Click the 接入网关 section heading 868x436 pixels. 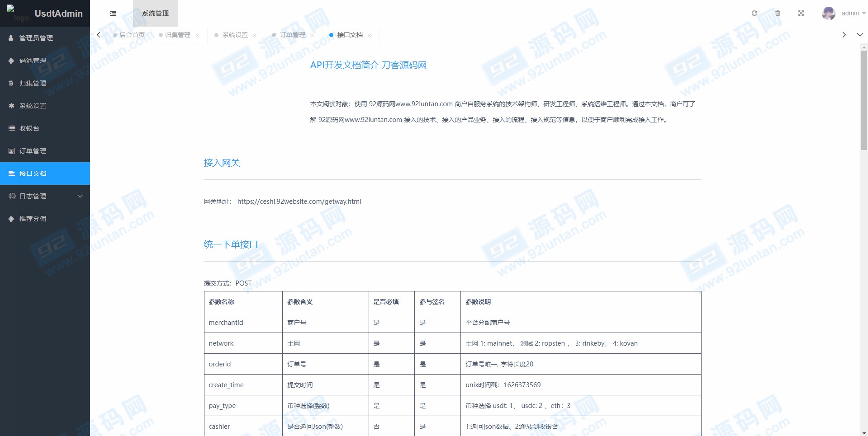point(222,163)
